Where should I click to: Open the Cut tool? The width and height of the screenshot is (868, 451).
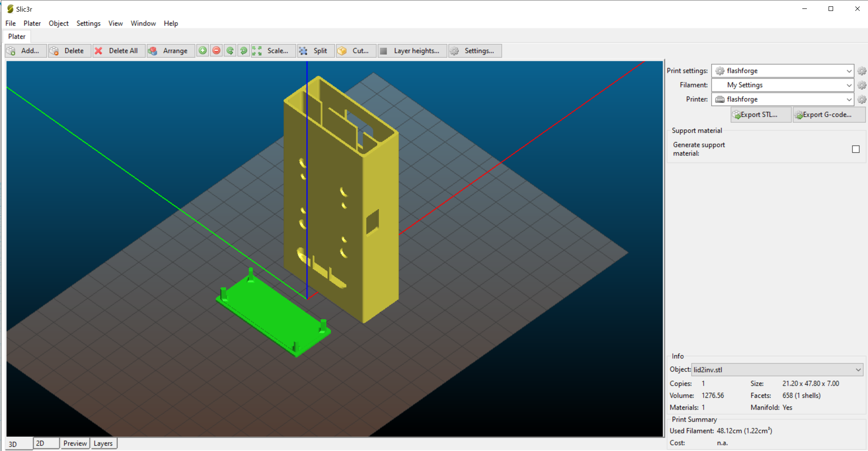pos(356,51)
